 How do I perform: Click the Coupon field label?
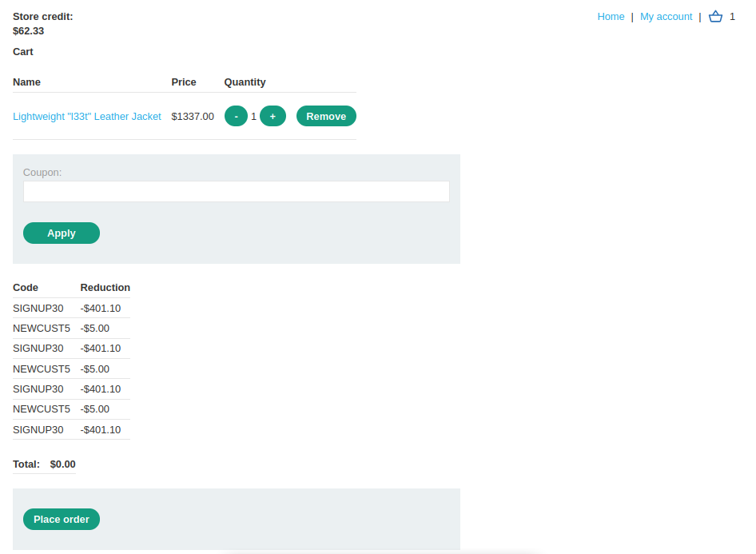pos(42,173)
